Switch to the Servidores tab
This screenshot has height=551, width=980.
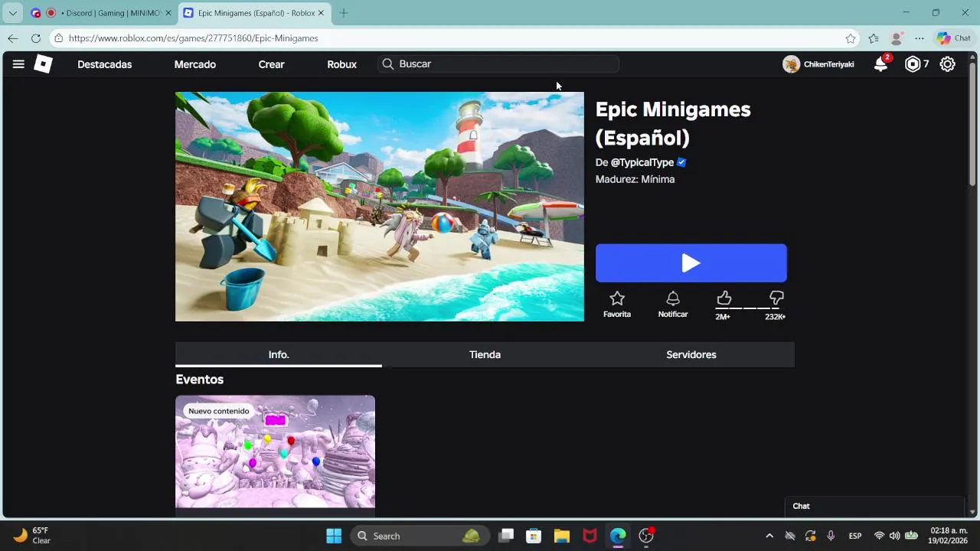coord(691,354)
